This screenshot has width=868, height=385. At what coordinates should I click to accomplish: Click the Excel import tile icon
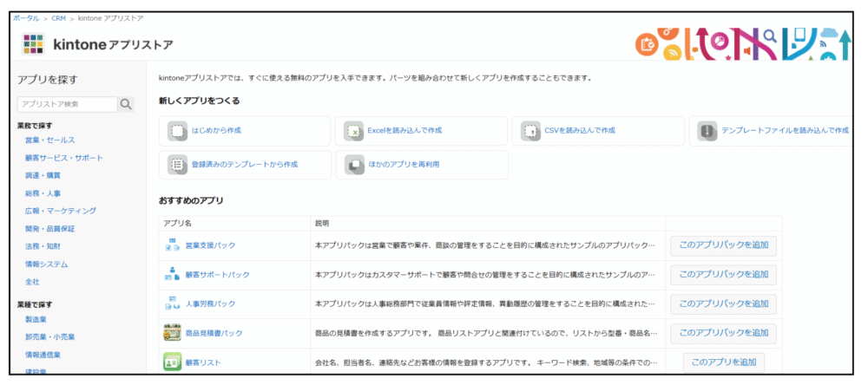[353, 131]
